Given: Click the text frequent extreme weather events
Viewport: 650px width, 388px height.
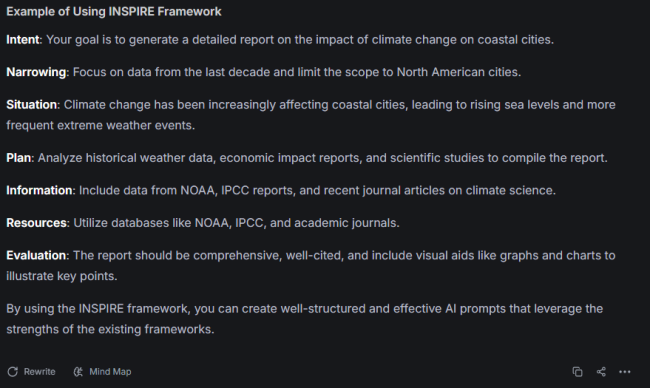Looking at the screenshot, I should 100,125.
